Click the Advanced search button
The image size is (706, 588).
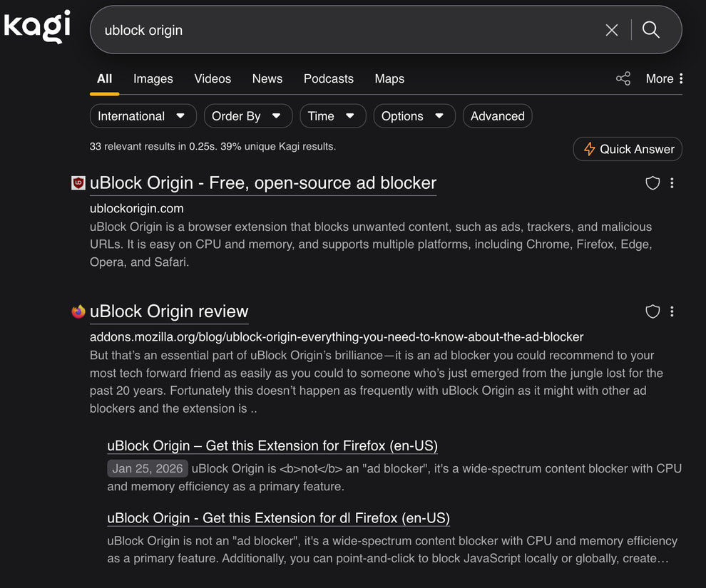pyautogui.click(x=497, y=116)
